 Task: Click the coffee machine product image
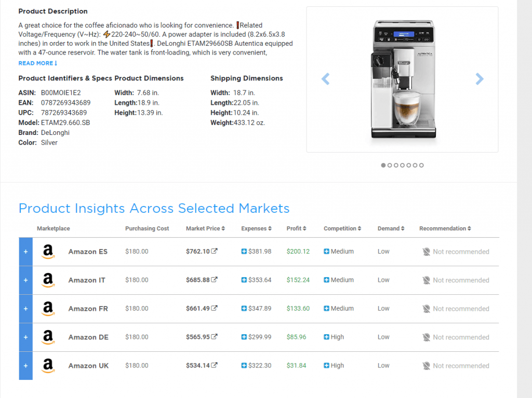(403, 79)
